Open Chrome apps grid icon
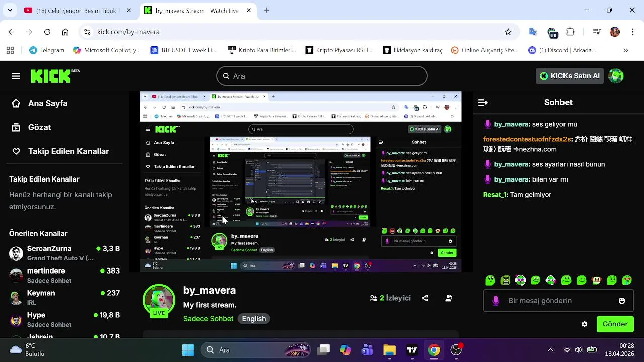The width and height of the screenshot is (644, 362). [10, 50]
